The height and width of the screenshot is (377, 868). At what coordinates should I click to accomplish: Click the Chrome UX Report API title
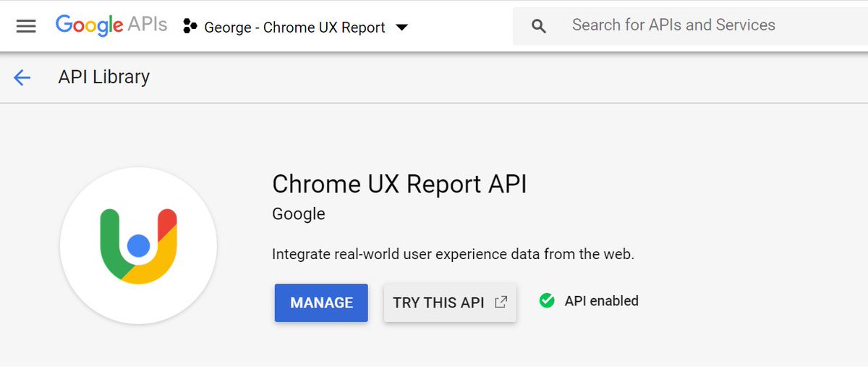[399, 184]
